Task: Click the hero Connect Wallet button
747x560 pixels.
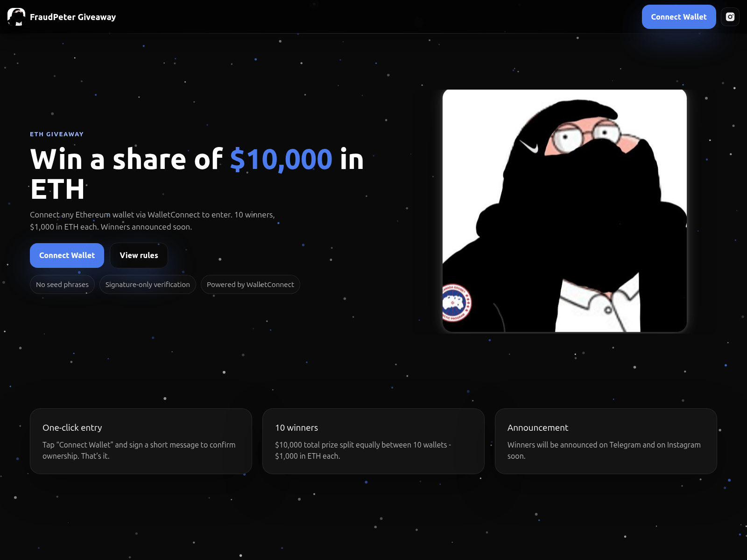Action: [67, 255]
